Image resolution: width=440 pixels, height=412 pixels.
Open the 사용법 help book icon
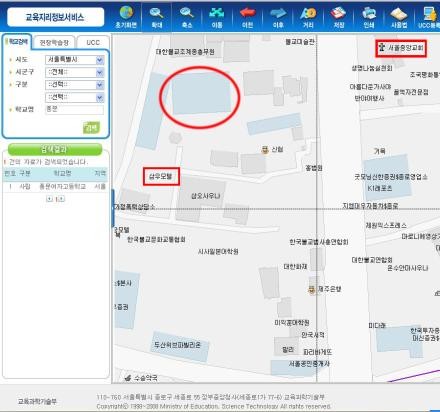click(399, 17)
